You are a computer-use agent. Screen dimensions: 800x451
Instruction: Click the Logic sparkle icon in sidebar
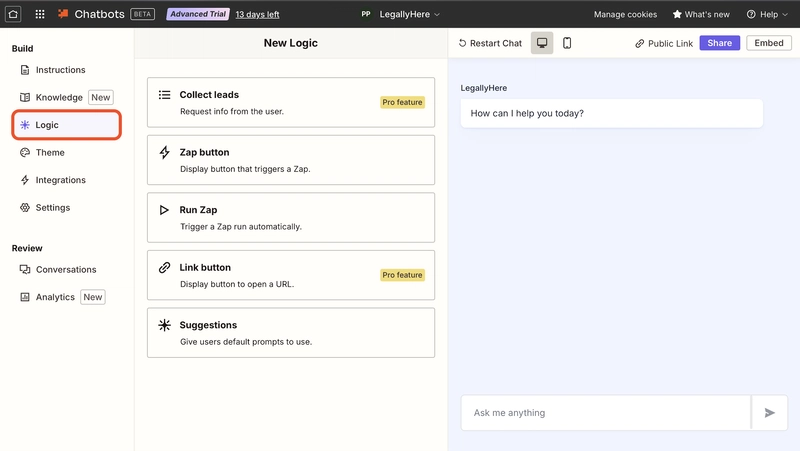[x=24, y=125]
